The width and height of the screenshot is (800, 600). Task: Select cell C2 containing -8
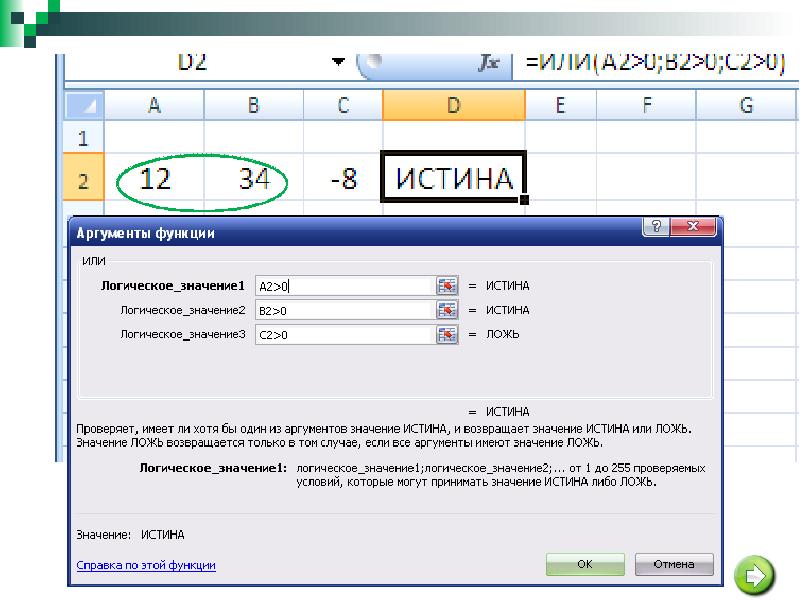tap(343, 180)
